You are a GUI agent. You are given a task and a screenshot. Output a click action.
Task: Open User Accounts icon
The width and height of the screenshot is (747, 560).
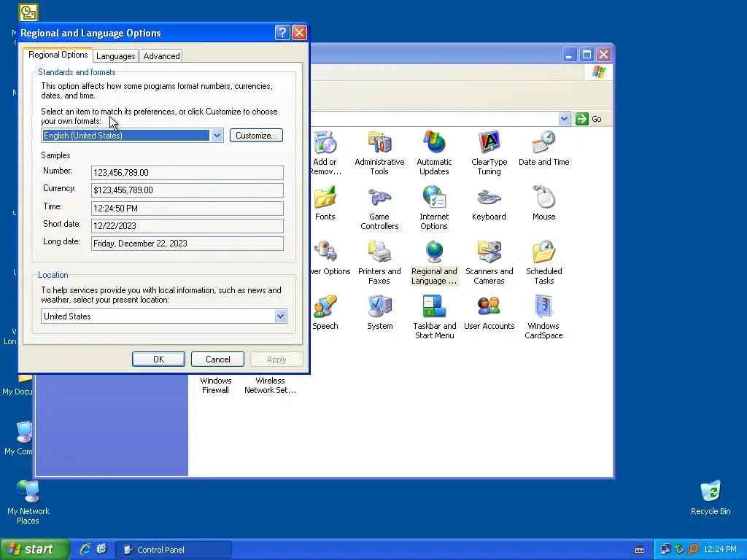[489, 306]
